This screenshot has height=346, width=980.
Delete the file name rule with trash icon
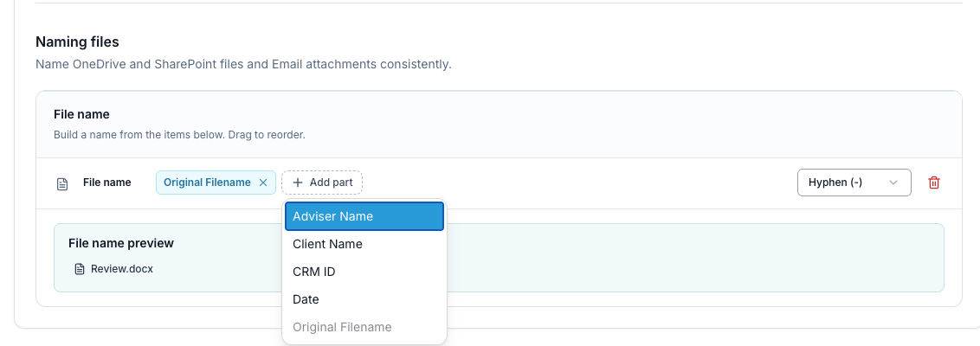[934, 183]
